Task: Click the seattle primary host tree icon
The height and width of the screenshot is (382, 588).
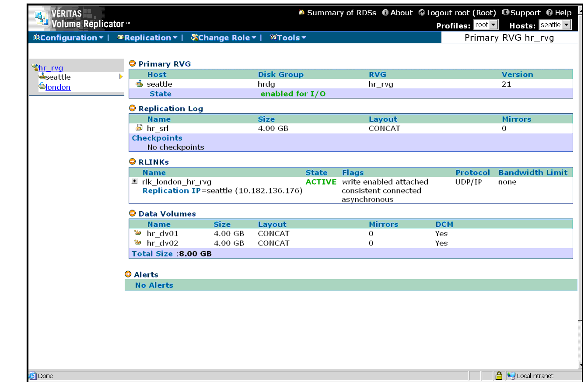Action: [42, 77]
